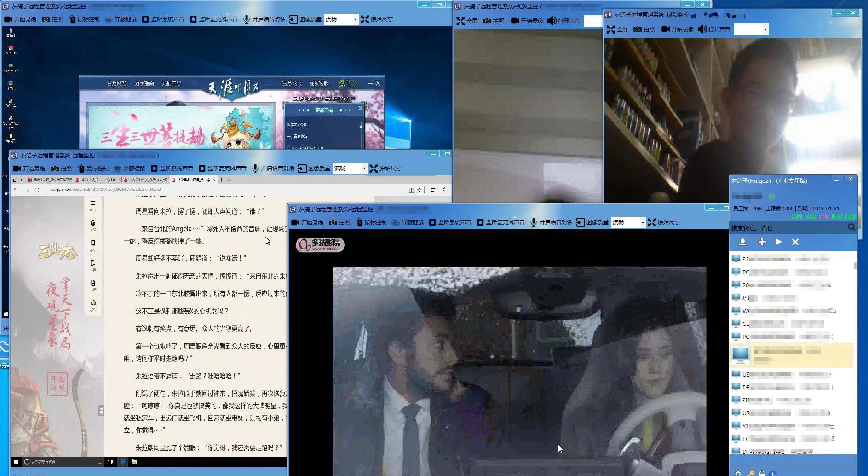The image size is (868, 476).
Task: Select the DT-TAKASHI-PC computer in Huigezi list
Action: pyautogui.click(x=792, y=452)
